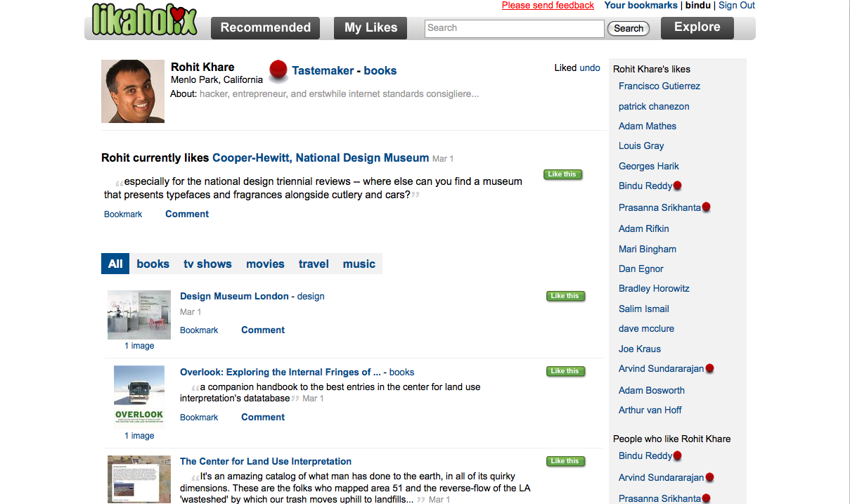
Task: Comment on the Cooper-Hewitt museum like
Action: pos(187,214)
